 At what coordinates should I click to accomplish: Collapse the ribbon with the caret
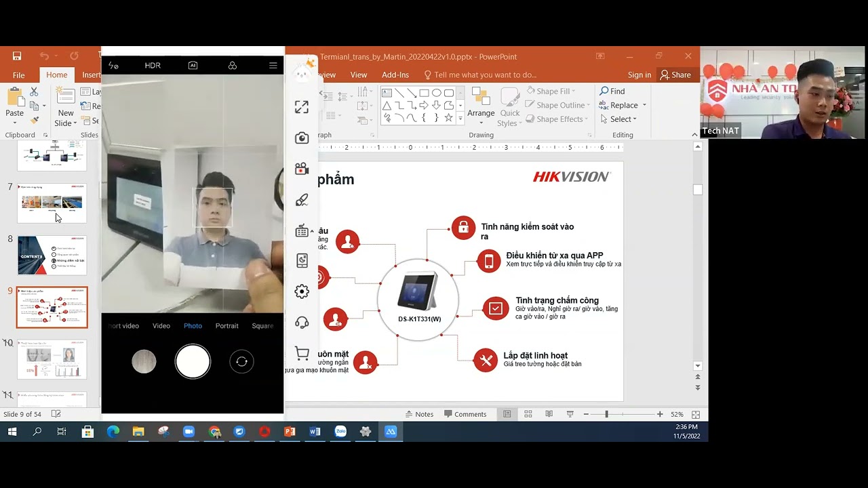click(694, 135)
